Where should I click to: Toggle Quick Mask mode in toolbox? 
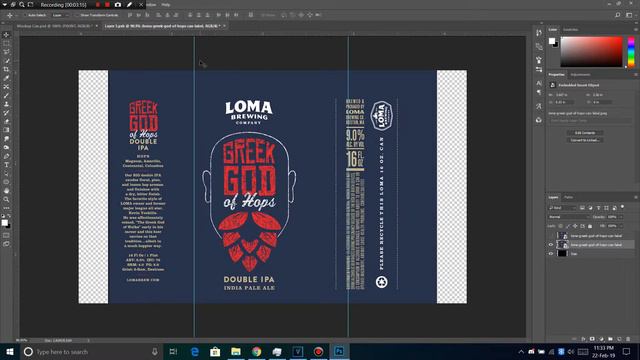click(6, 235)
